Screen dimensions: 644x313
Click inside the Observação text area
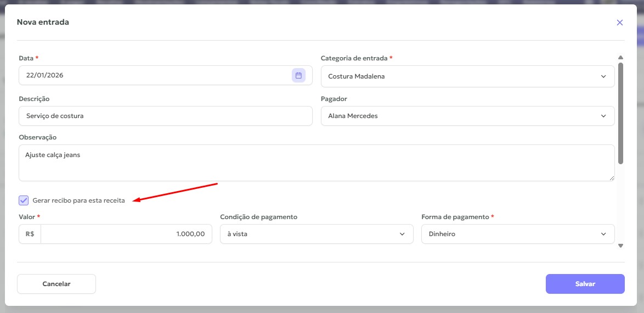pyautogui.click(x=316, y=163)
